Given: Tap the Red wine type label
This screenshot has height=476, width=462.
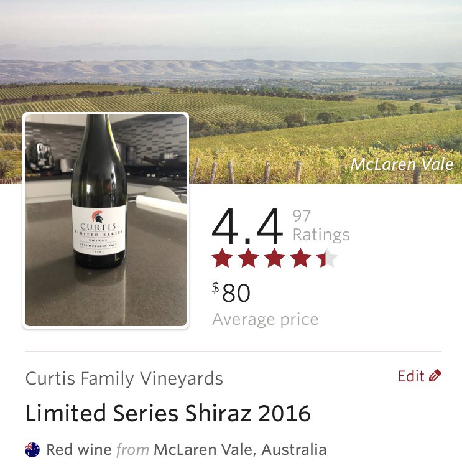Looking at the screenshot, I should [x=79, y=450].
